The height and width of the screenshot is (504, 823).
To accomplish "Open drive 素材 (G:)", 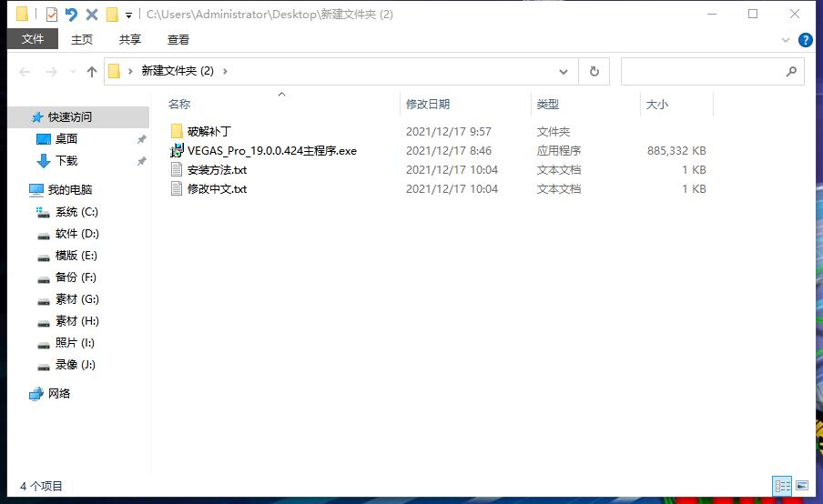I will (x=77, y=299).
